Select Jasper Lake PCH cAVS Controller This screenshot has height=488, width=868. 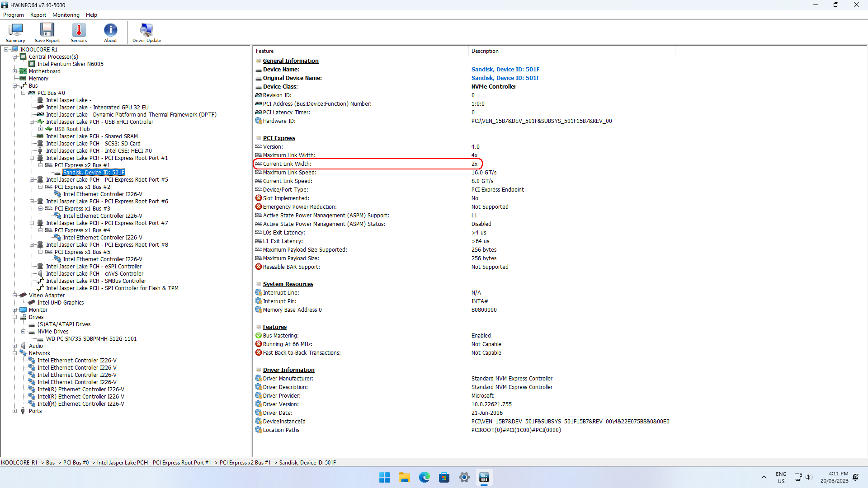click(94, 274)
